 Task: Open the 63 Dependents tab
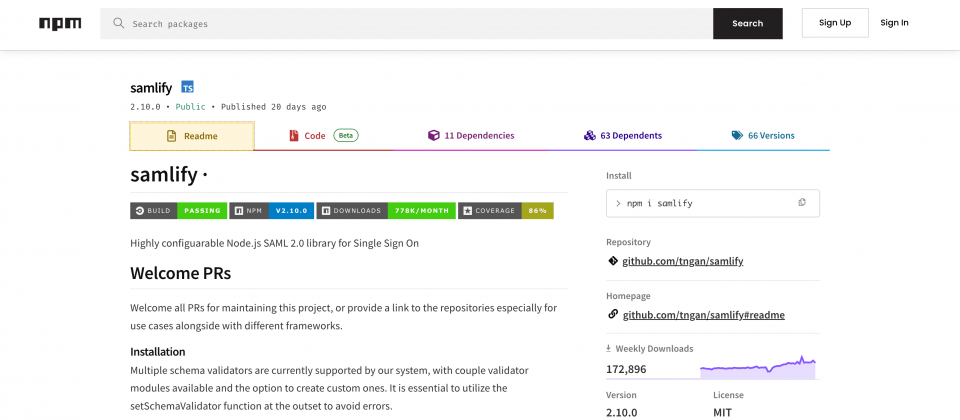[623, 136]
